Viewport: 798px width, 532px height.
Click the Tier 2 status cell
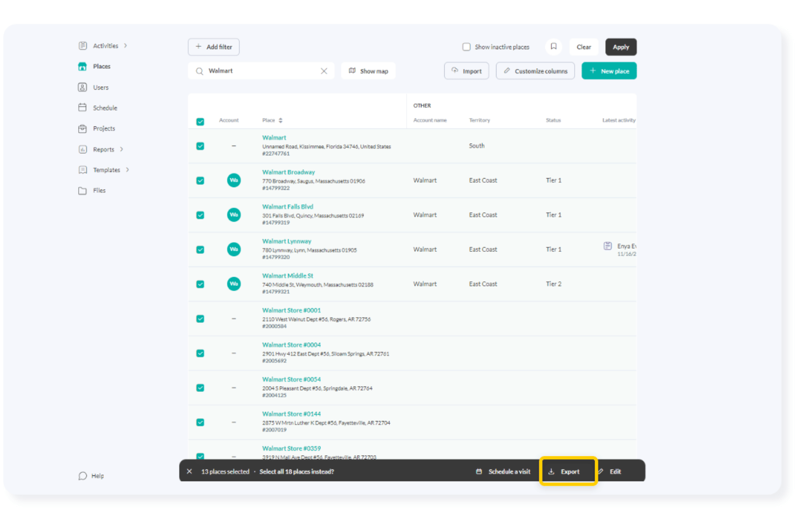pos(553,284)
